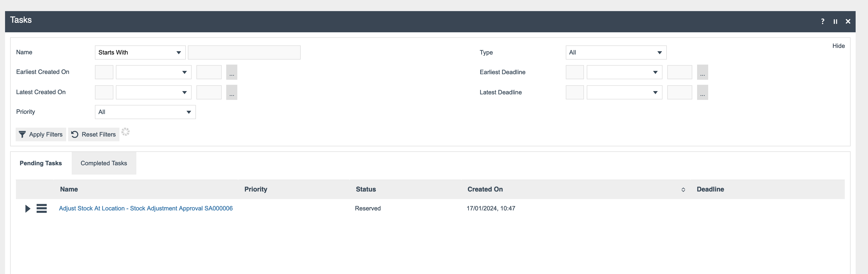This screenshot has height=274, width=868.
Task: Click the Earliest Created On date field
Action: tap(103, 72)
